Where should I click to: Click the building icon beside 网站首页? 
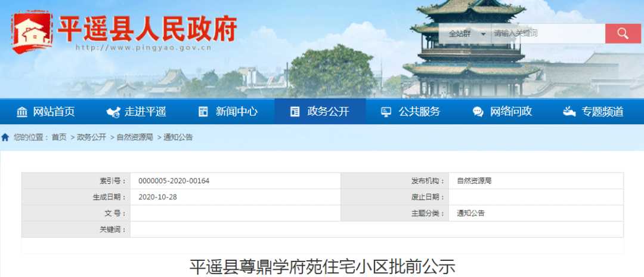(22, 112)
